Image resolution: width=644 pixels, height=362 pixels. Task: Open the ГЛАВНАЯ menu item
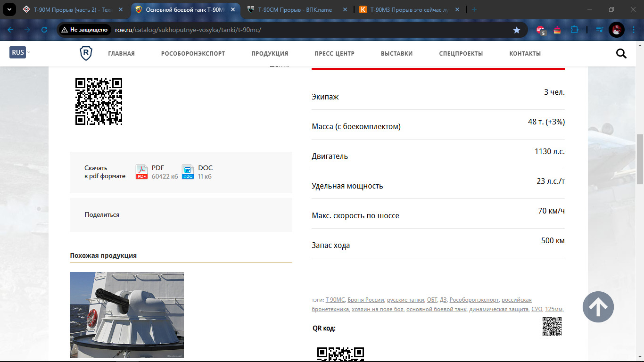click(x=121, y=53)
